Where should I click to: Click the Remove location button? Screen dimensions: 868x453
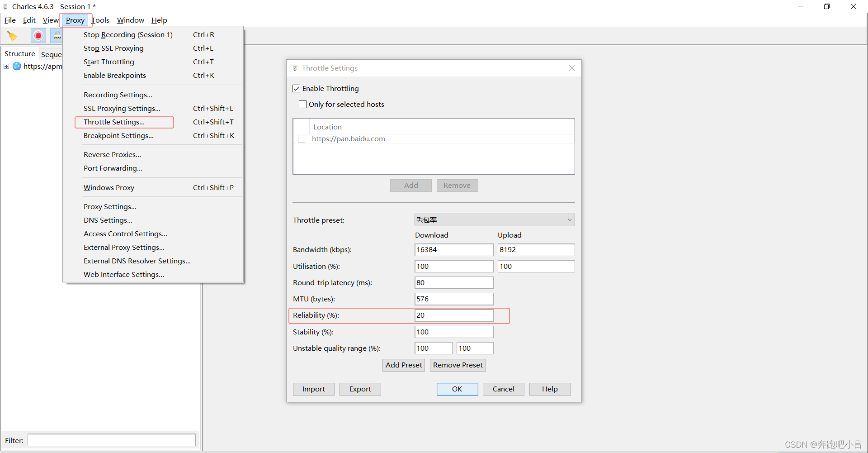tap(457, 186)
